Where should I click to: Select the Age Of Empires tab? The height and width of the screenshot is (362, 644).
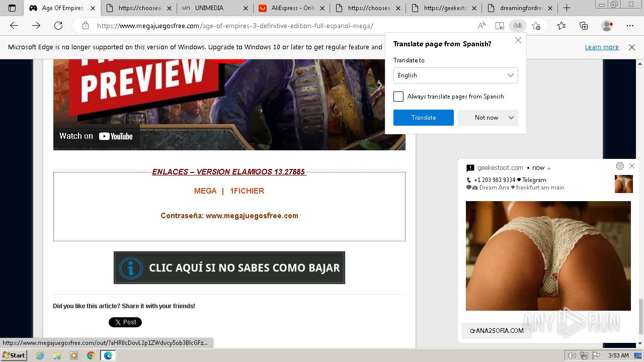pos(61,8)
